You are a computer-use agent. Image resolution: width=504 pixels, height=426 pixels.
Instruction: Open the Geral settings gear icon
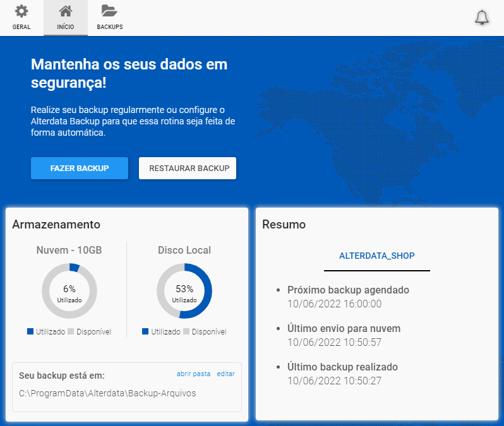[21, 11]
